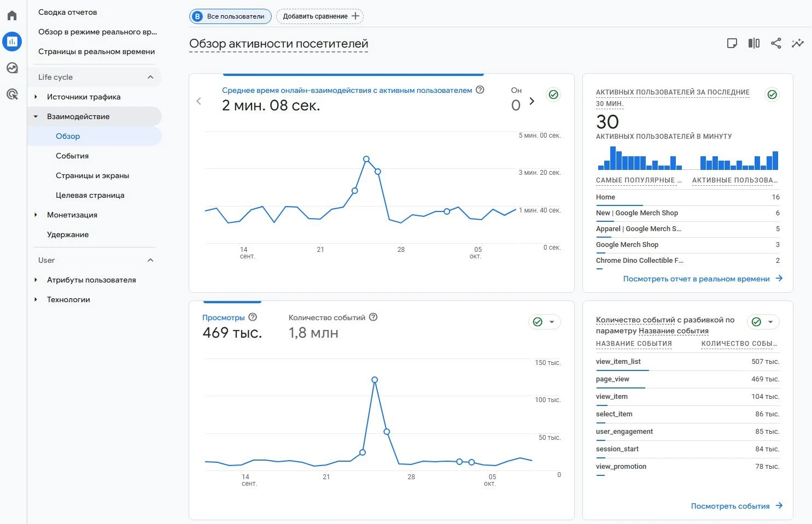Open the compare columns icon
Viewport: 812px width, 524px height.
coord(754,44)
